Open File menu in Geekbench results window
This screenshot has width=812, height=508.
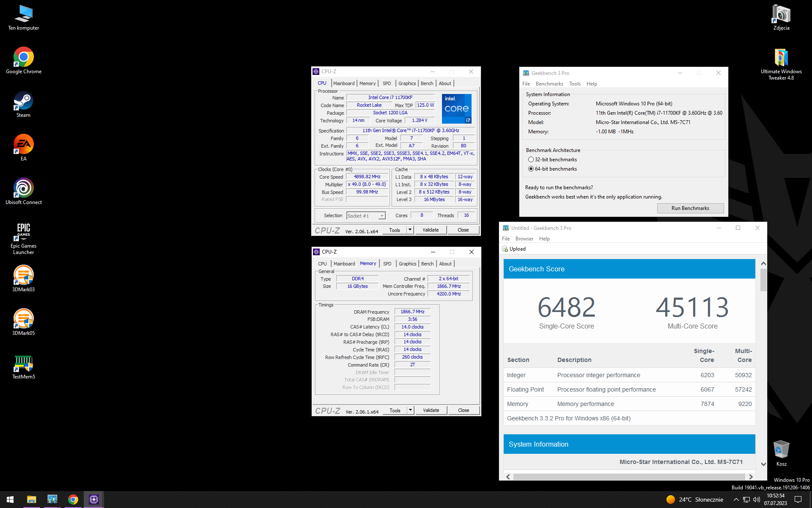(x=506, y=239)
